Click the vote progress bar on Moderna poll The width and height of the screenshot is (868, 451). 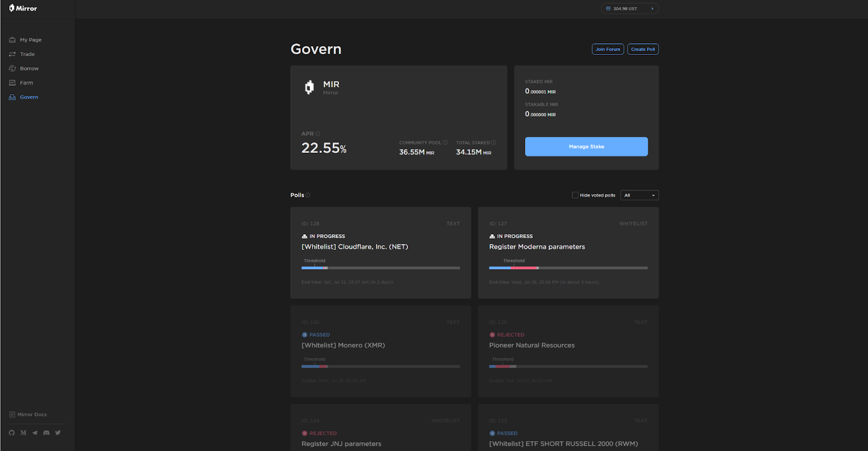click(569, 268)
